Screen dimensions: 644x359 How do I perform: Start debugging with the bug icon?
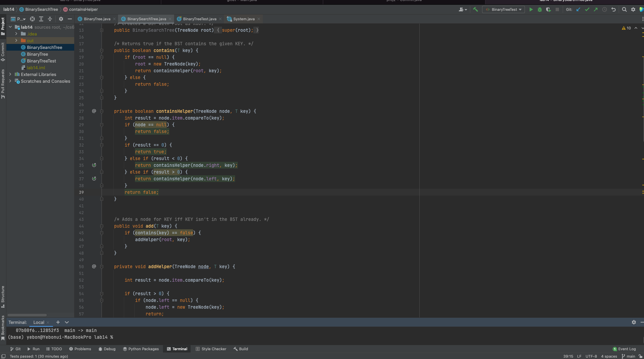[539, 9]
